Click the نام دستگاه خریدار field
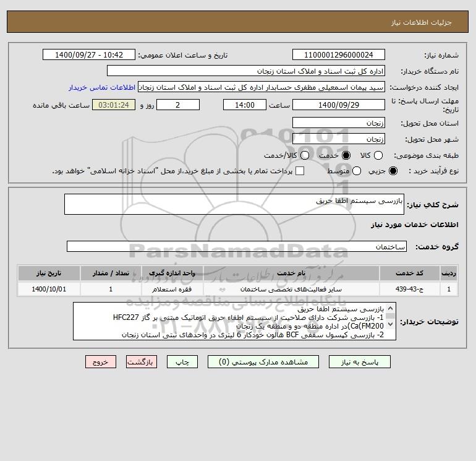This screenshot has height=461, width=476. (x=246, y=71)
